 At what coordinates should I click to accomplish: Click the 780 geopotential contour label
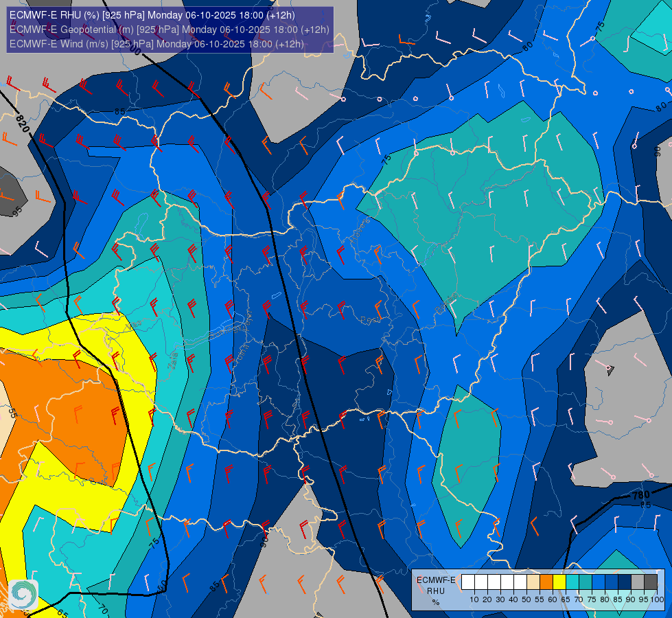(x=641, y=496)
